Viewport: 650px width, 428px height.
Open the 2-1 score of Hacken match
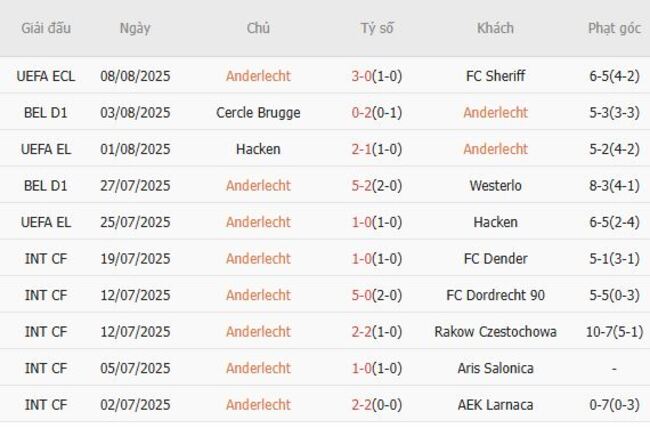(376, 149)
